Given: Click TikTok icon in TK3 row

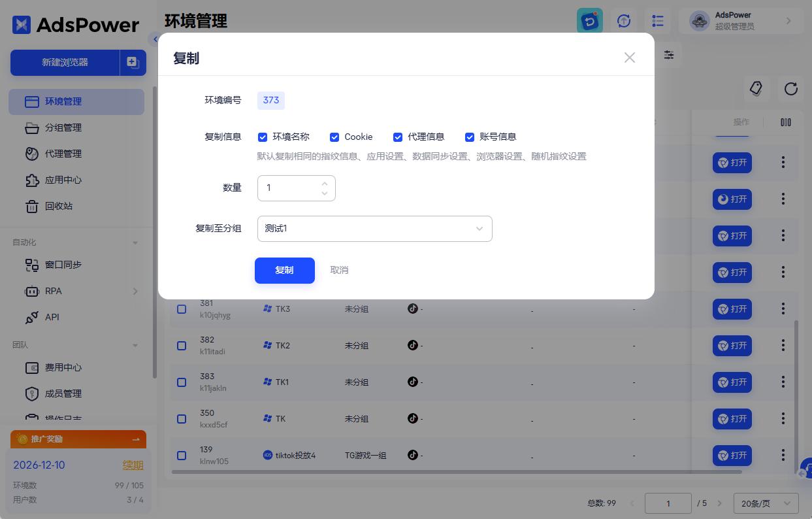Looking at the screenshot, I should (x=412, y=309).
